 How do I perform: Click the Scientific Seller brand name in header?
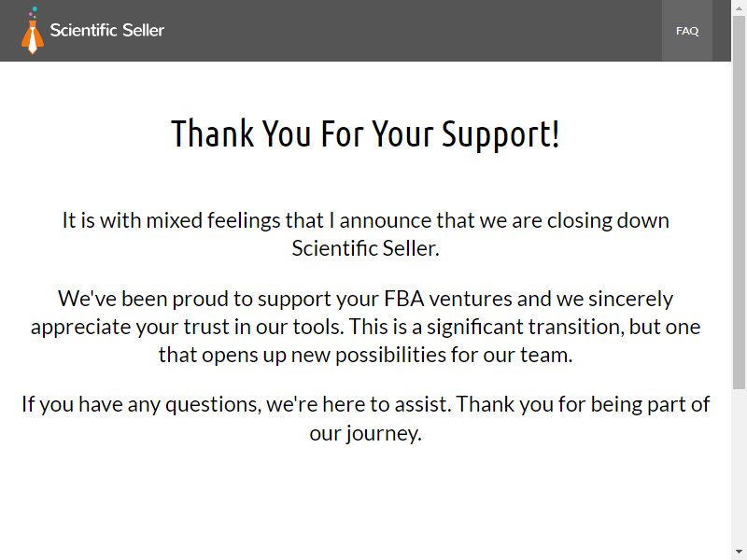107,30
